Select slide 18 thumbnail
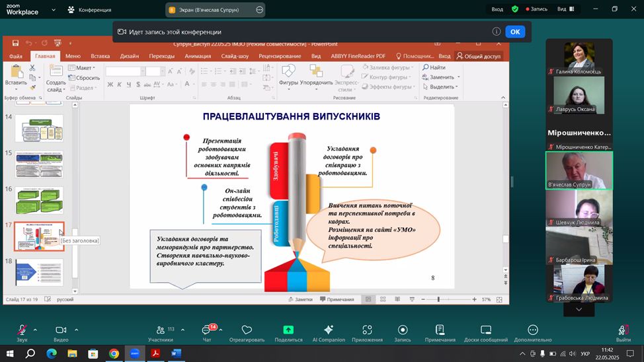This screenshot has height=362, width=644. 39,273
